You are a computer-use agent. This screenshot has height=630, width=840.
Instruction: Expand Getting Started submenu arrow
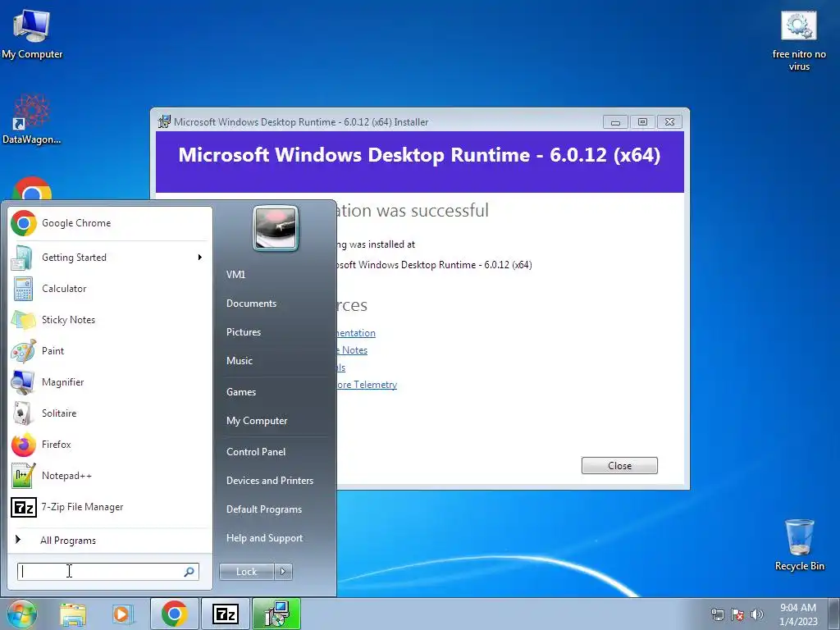click(200, 258)
